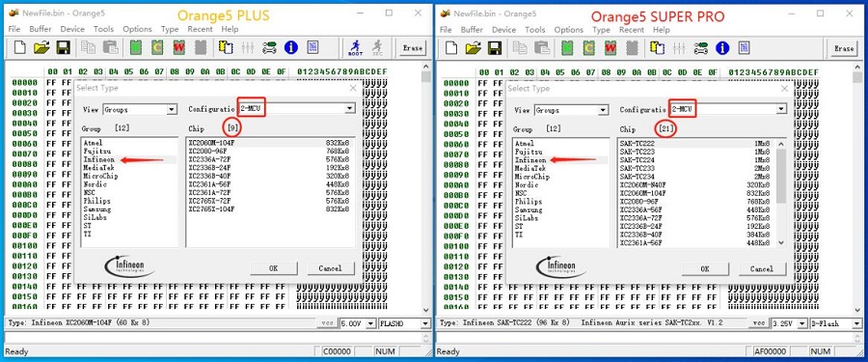
Task: Click Select Type chip-clipboard icon in SUPER PRO toolbar
Action: pos(657,47)
